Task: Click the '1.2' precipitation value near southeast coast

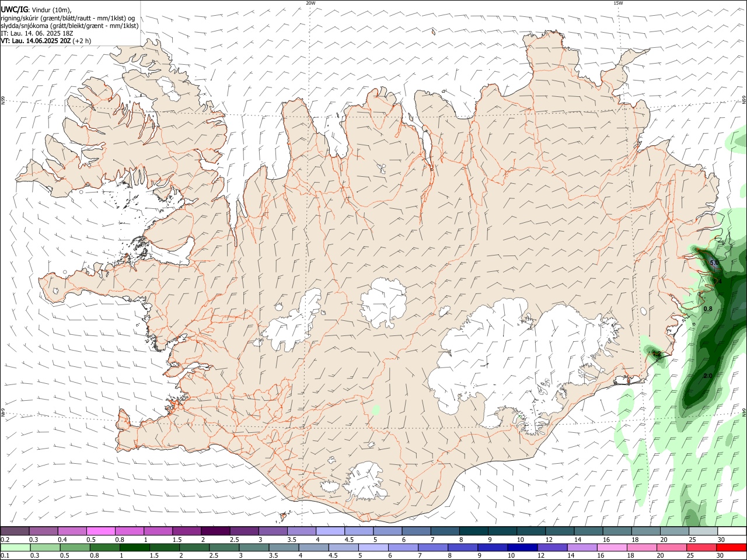Action: (657, 353)
